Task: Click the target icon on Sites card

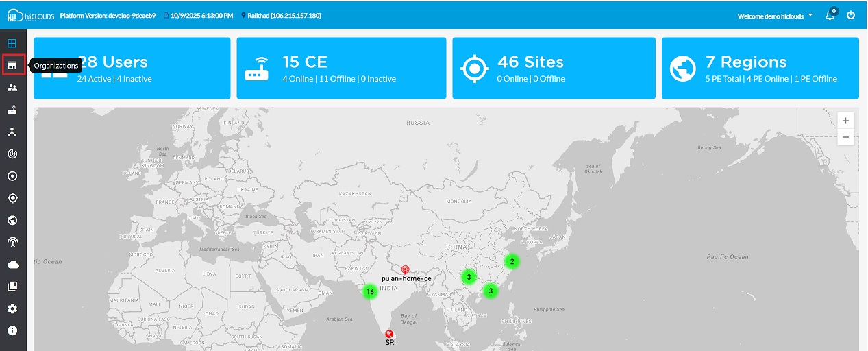Action: click(473, 69)
